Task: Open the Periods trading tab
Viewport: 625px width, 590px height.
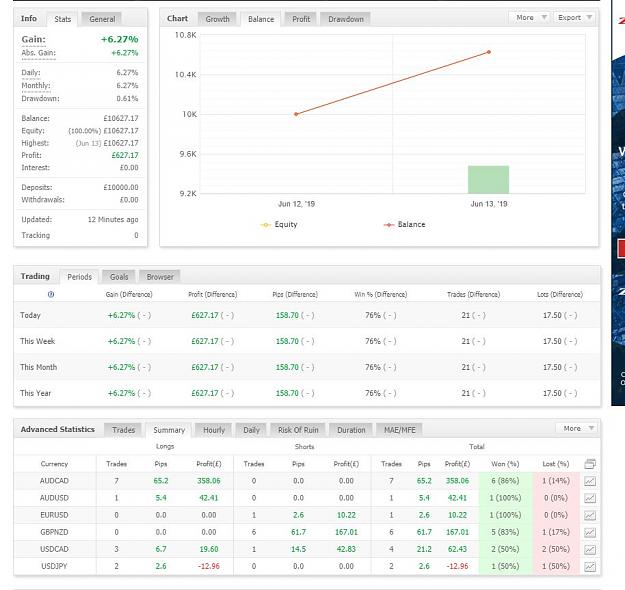Action: (x=79, y=277)
